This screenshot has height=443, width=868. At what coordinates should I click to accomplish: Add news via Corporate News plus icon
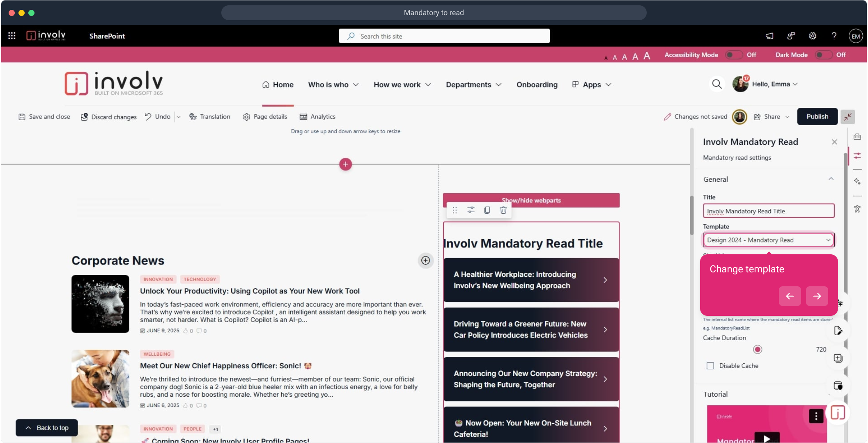tap(426, 260)
